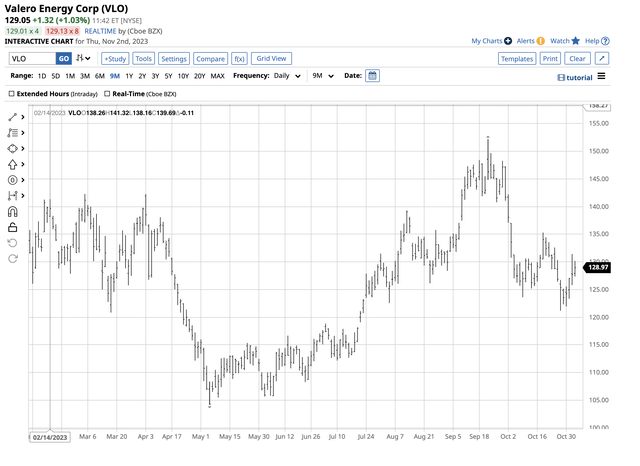Click the f(x) button
The width and height of the screenshot is (640, 466).
[239, 59]
